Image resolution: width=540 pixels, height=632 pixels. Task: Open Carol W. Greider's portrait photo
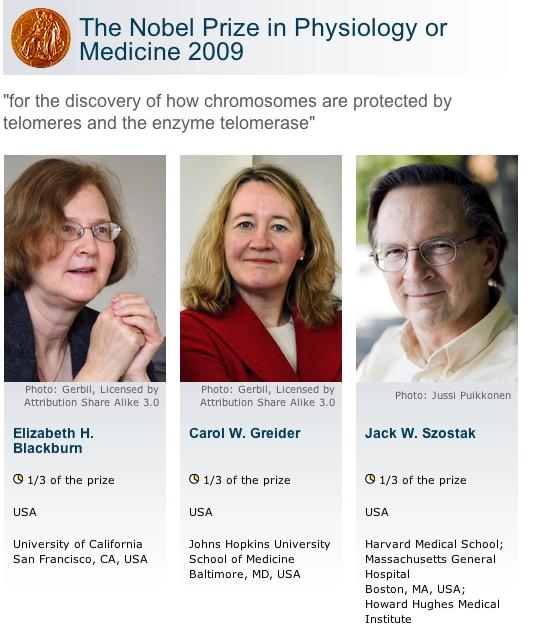coord(261,268)
